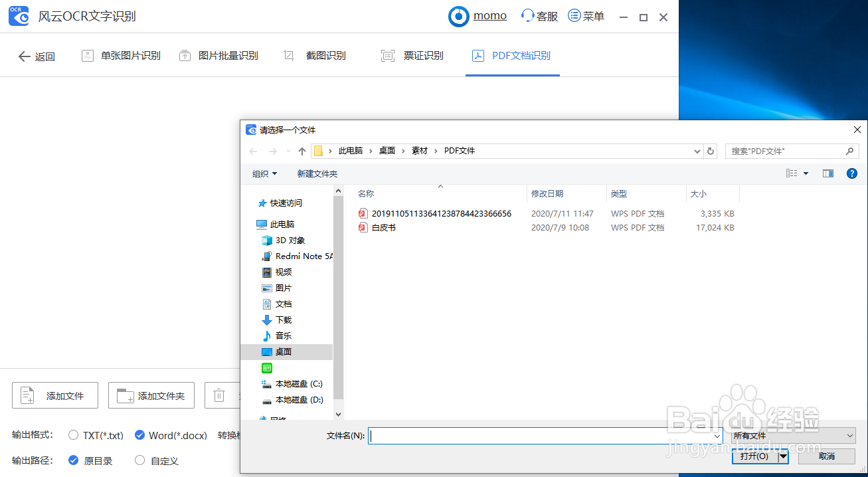Open the 菜单 menu icon
Image resolution: width=868 pixels, height=477 pixels.
(x=574, y=16)
